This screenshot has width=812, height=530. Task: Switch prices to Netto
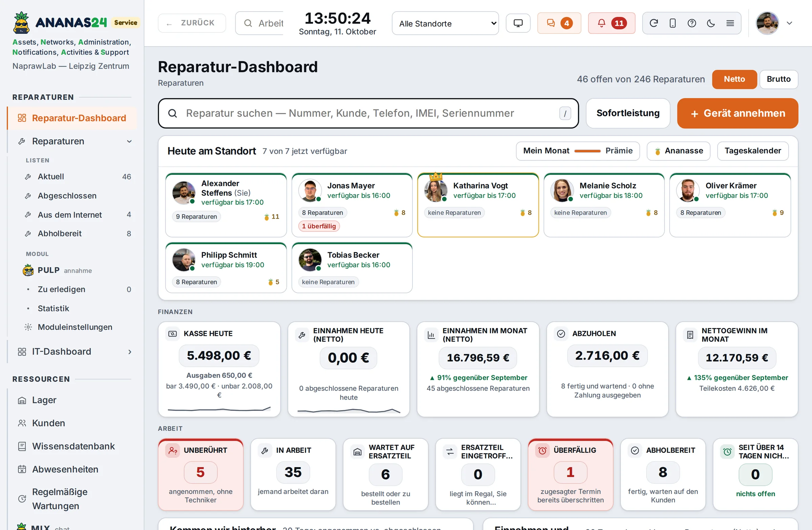(x=734, y=79)
